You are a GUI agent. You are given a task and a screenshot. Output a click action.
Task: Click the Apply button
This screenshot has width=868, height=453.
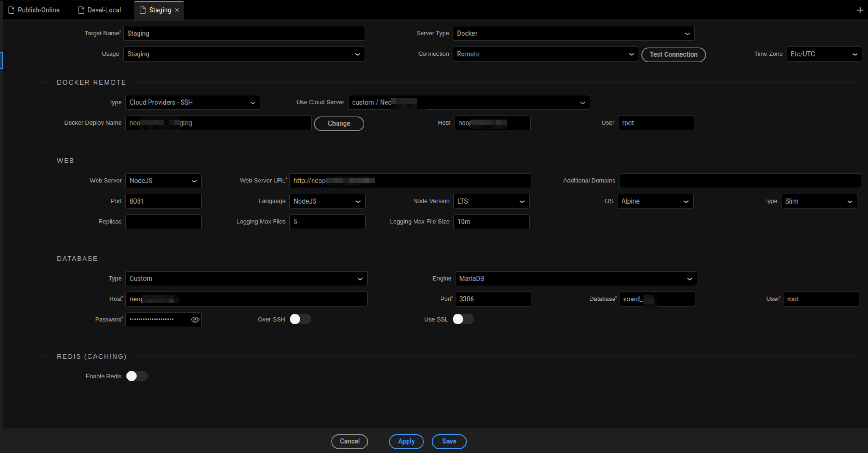coord(406,442)
